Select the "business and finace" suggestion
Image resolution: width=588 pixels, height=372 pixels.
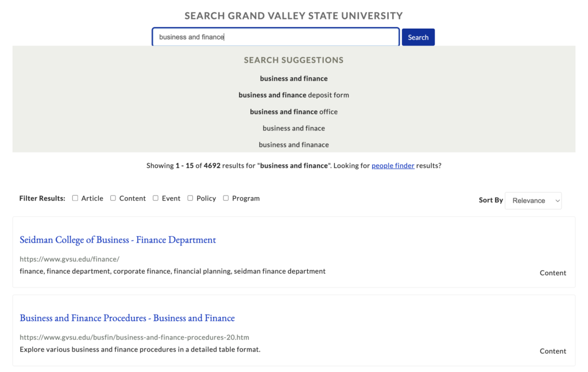[x=293, y=128]
